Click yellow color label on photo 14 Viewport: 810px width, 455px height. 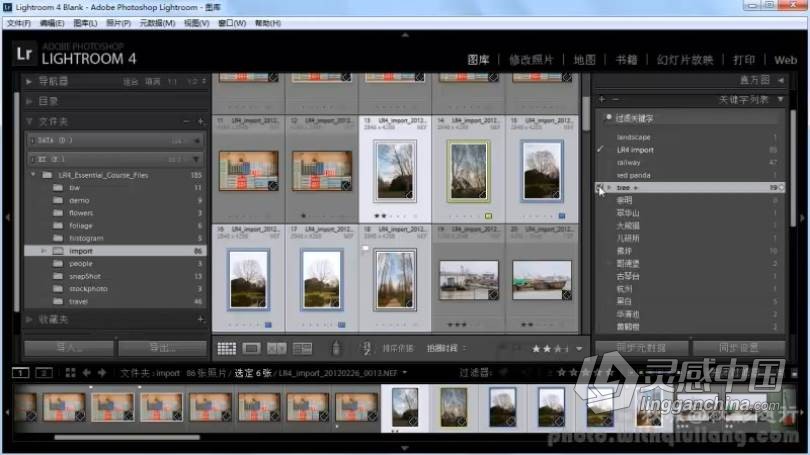488,216
